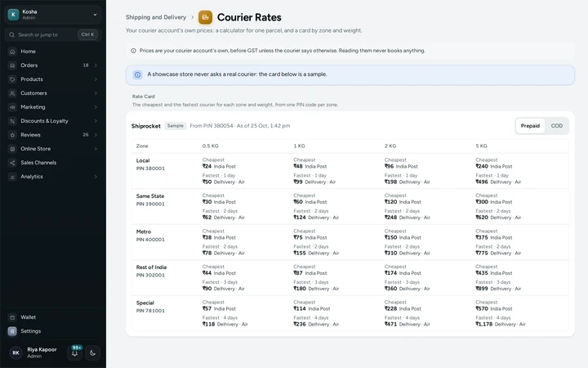Click the Sample badge next to Shiprocket

175,126
